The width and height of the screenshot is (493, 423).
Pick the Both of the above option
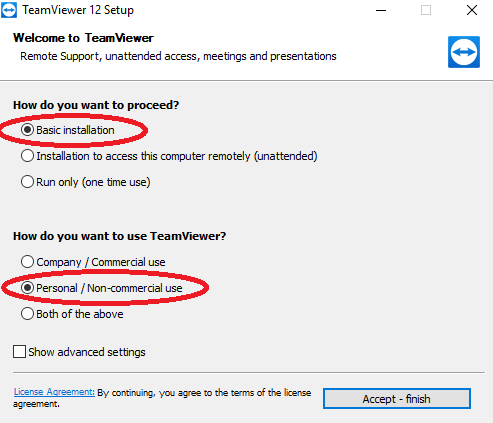click(x=72, y=314)
